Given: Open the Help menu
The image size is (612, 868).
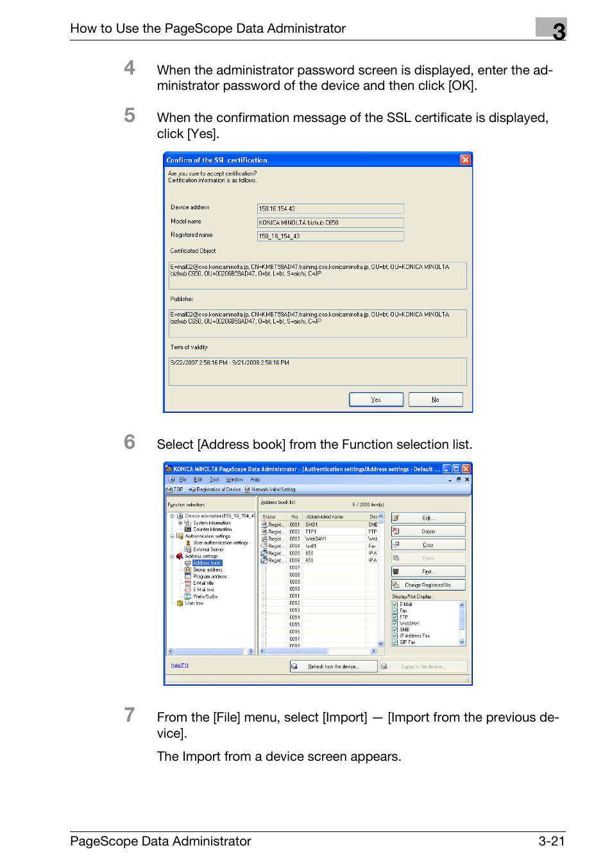Looking at the screenshot, I should tap(255, 480).
